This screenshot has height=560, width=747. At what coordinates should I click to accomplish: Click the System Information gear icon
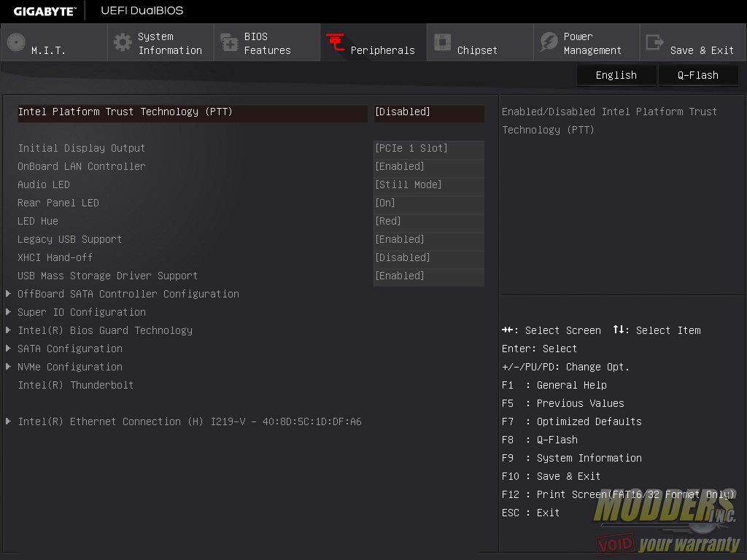[x=123, y=42]
